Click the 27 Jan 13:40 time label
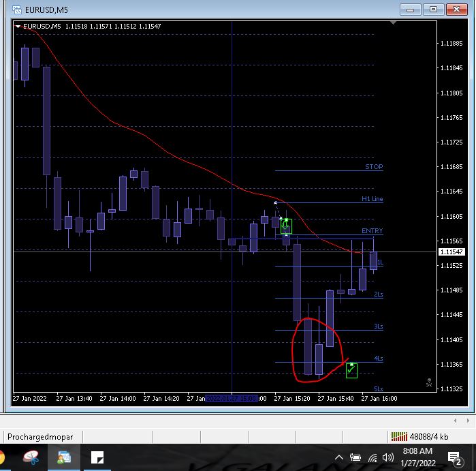This screenshot has height=471, width=476. (74, 398)
